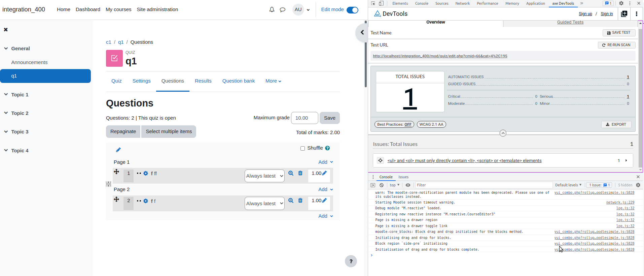Open the help question mark button
The height and width of the screenshot is (276, 644).
coord(351,261)
